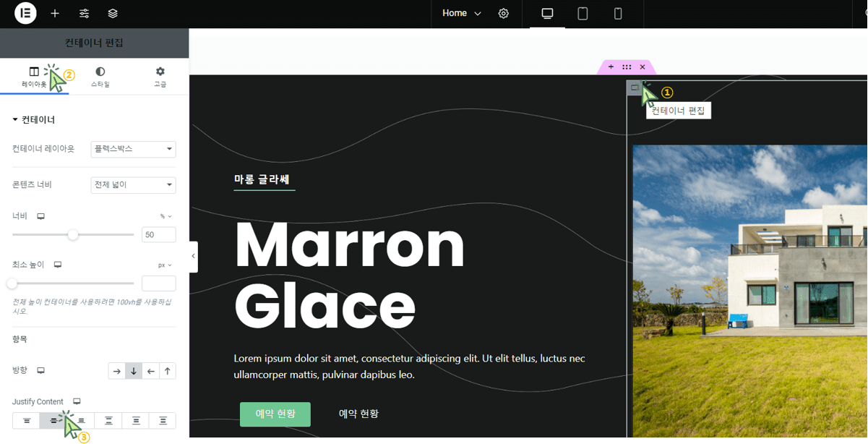Select Justify Content start option

[26, 420]
